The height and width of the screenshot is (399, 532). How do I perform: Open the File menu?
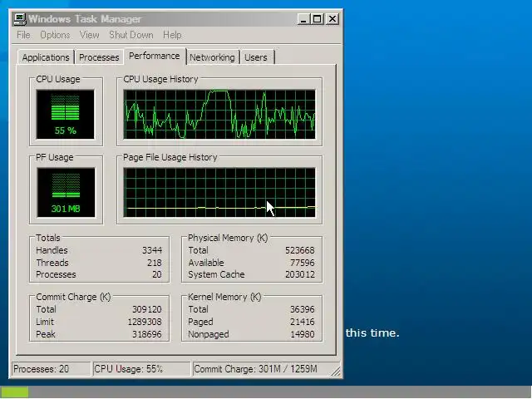[x=23, y=35]
